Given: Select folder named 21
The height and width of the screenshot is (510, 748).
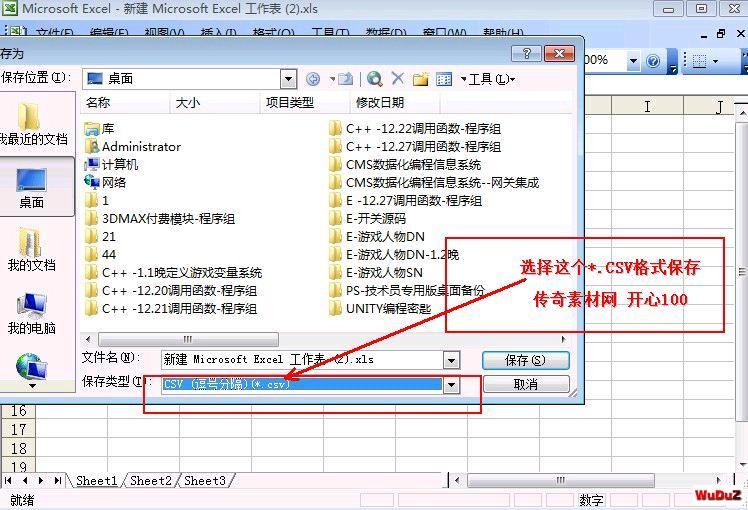Looking at the screenshot, I should pos(100,237).
